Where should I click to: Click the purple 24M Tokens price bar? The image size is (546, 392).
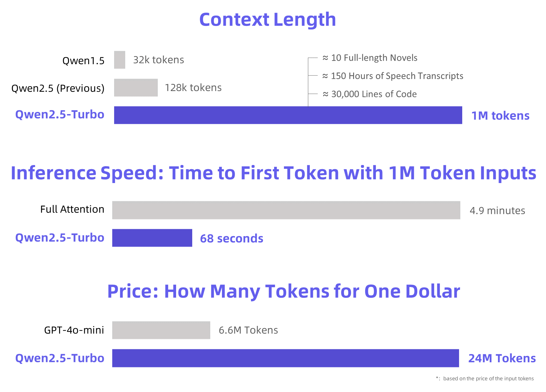[x=285, y=358]
